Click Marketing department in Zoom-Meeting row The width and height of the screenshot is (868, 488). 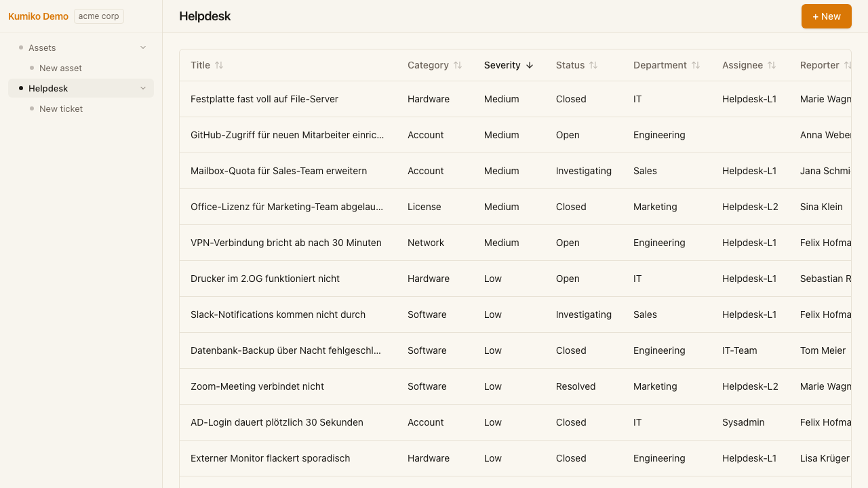tap(655, 386)
